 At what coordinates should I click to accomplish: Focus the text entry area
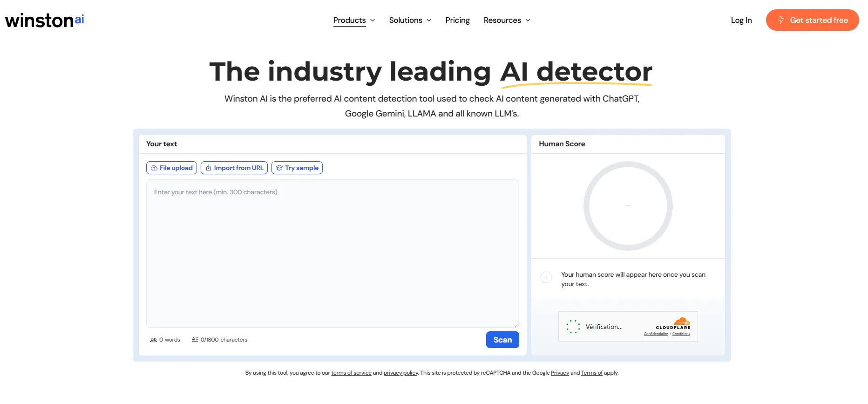click(332, 253)
